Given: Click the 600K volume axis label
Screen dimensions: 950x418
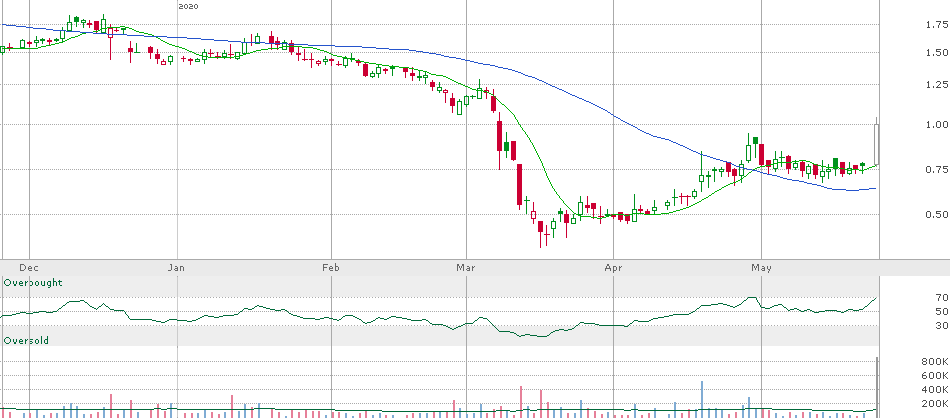Looking at the screenshot, I should click(935, 376).
